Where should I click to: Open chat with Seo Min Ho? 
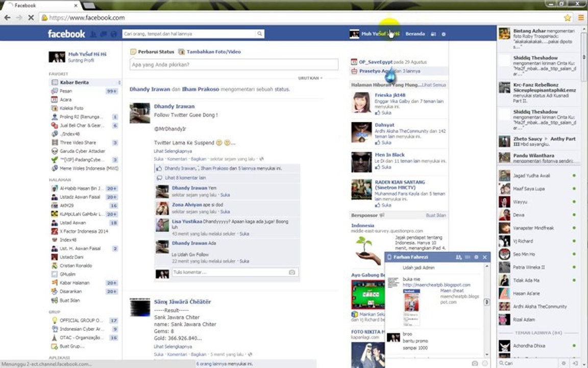pyautogui.click(x=537, y=254)
